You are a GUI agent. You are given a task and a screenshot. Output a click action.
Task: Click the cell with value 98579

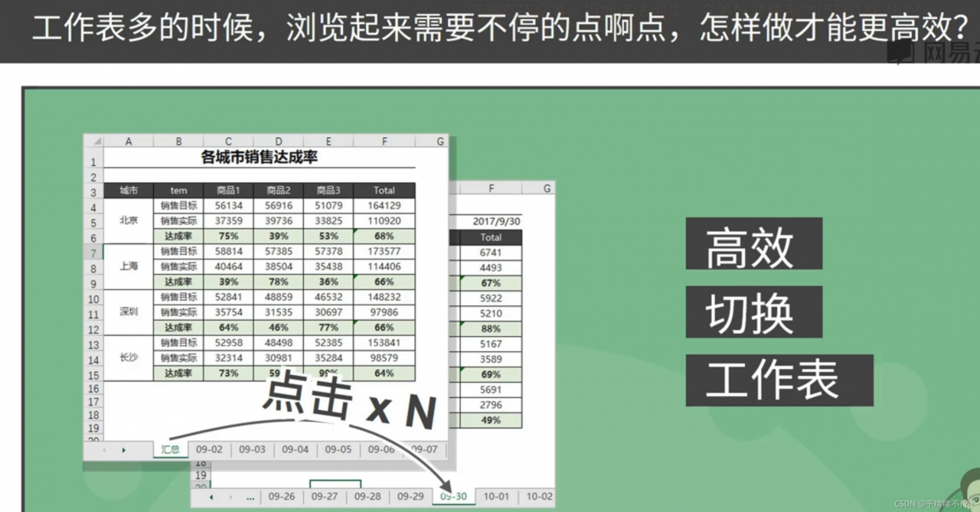(x=384, y=358)
